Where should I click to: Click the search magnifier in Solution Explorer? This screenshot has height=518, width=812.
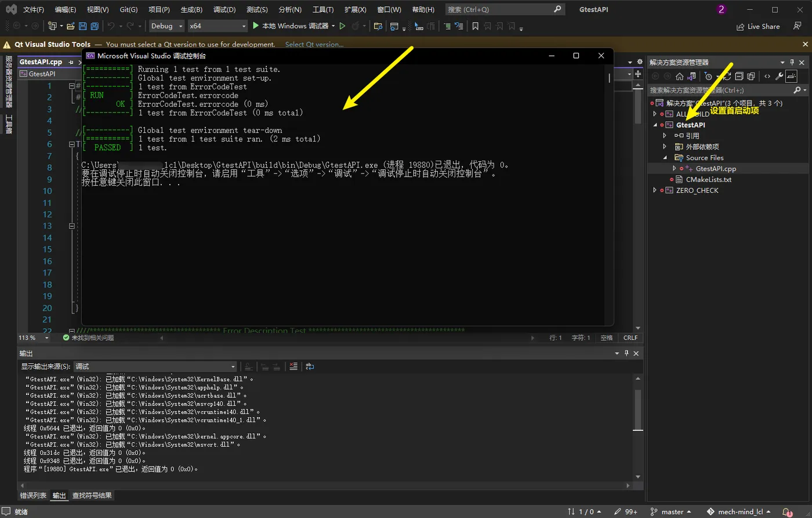(x=797, y=90)
